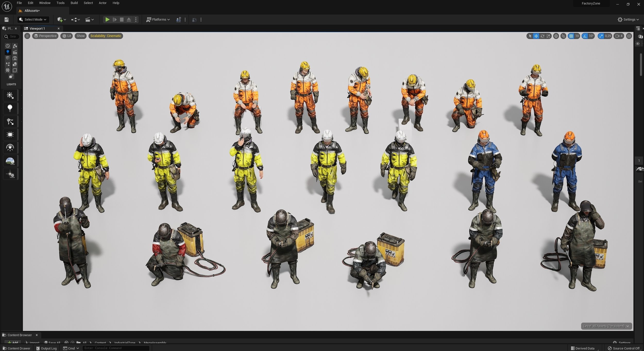
Task: Open the Platforms dropdown
Action: [x=158, y=20]
